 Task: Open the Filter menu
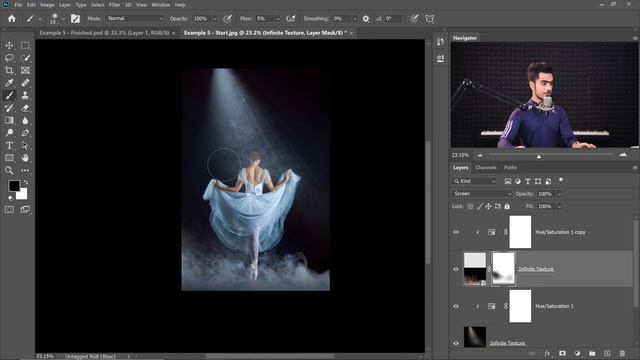pos(114,5)
